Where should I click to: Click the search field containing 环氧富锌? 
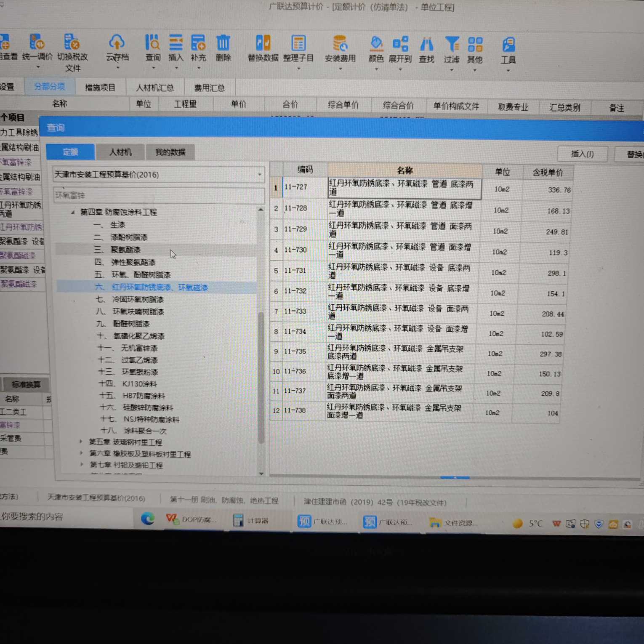click(x=158, y=195)
